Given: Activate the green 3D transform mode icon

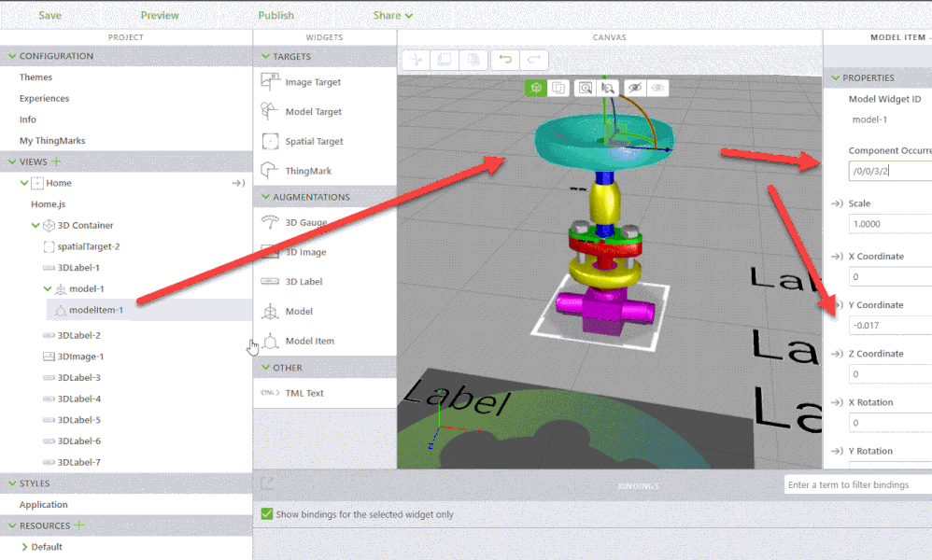Looking at the screenshot, I should point(536,88).
